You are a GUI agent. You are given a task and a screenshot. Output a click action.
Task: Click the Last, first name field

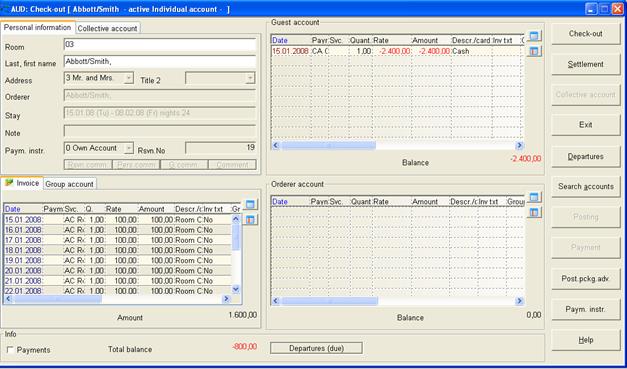(160, 62)
